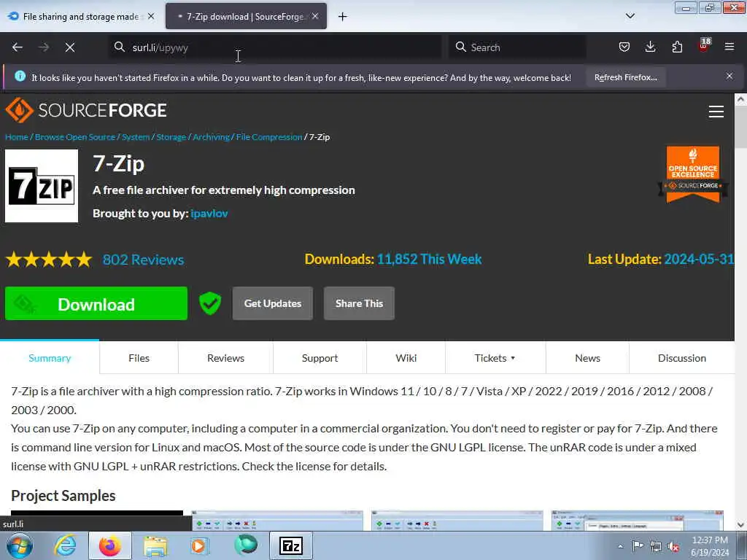The width and height of the screenshot is (747, 560).
Task: Open the extensions puzzle icon
Action: tap(677, 47)
